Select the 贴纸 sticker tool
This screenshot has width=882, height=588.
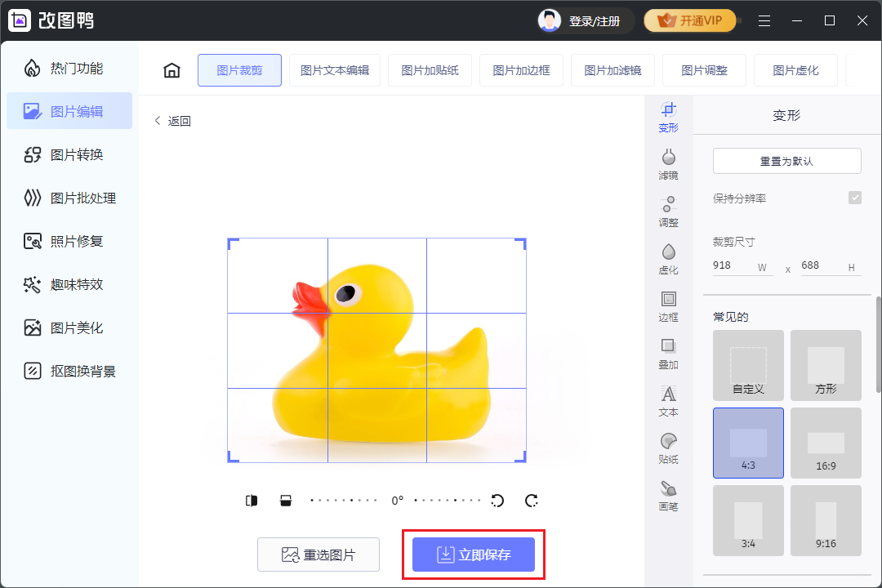tap(668, 448)
